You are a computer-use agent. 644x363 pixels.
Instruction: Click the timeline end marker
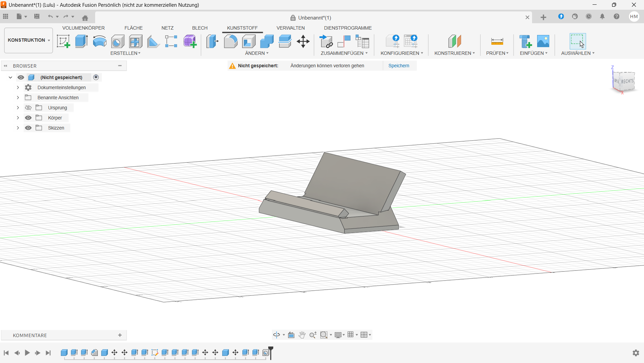(x=271, y=353)
